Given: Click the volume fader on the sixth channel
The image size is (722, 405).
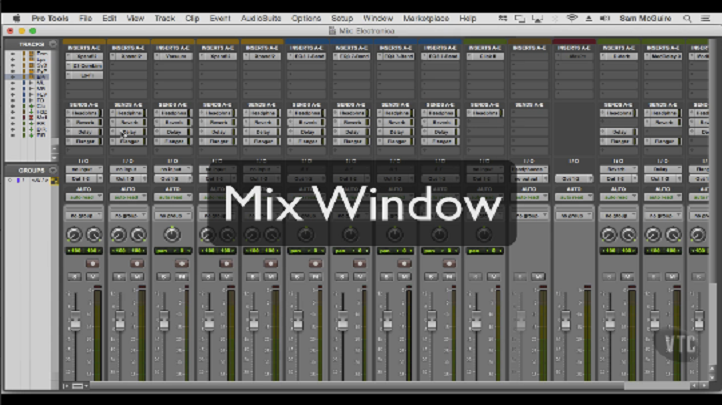Looking at the screenshot, I should point(297,321).
